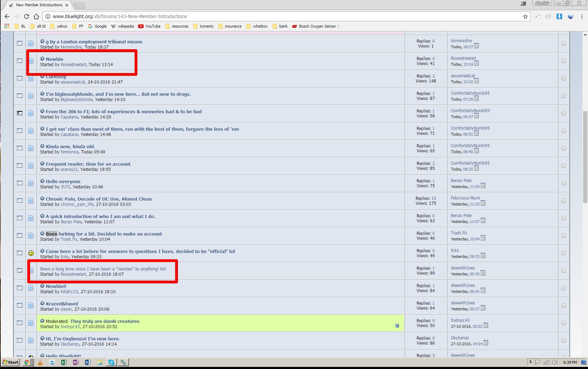Screen dimensions: 588x369
Task: Open Windows Explorer folder from the taskbar
Action: (100, 362)
